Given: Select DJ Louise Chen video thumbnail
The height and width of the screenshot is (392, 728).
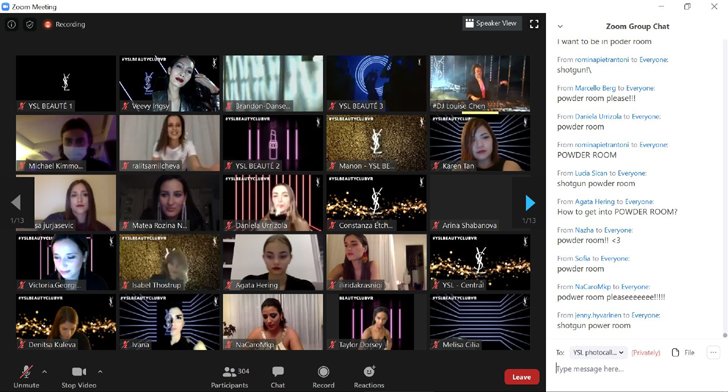Looking at the screenshot, I should [x=480, y=84].
